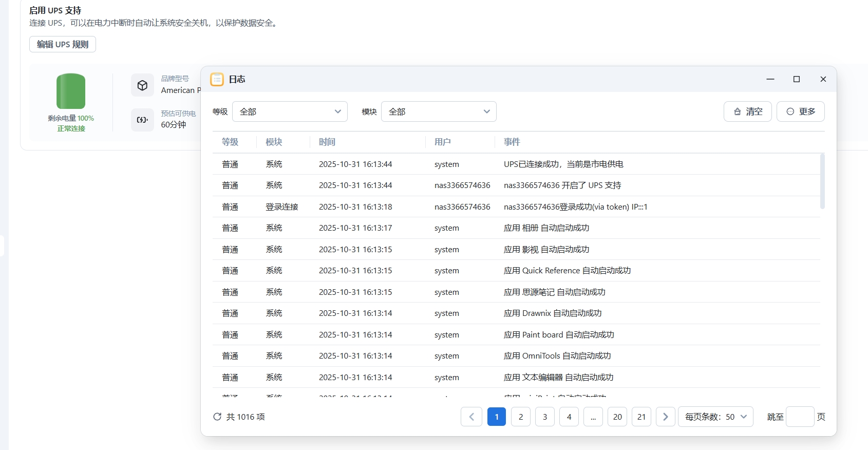The image size is (868, 450).
Task: Maximize the log window
Action: click(796, 79)
